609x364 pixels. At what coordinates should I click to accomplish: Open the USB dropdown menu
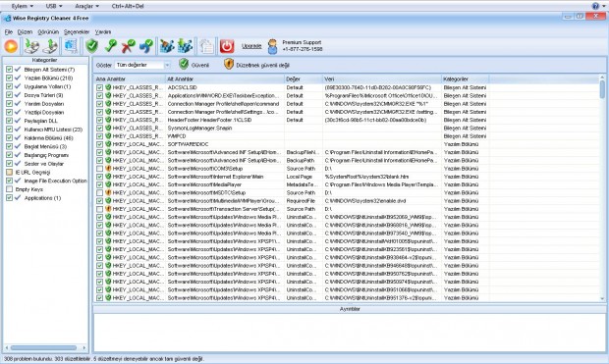click(54, 6)
